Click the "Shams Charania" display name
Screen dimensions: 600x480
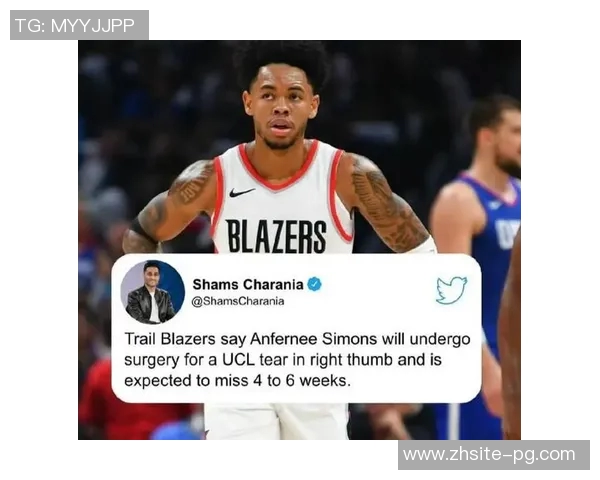[248, 284]
